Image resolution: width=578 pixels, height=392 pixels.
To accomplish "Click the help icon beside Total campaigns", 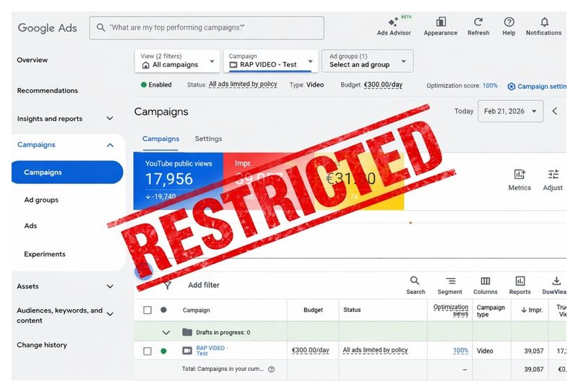I will [272, 369].
